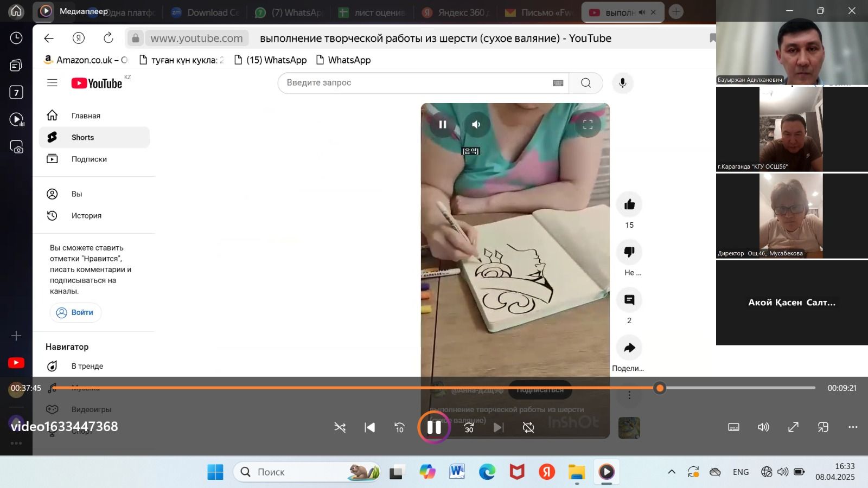868x488 pixels.
Task: Open YouTube hamburger guide menu
Action: point(52,83)
